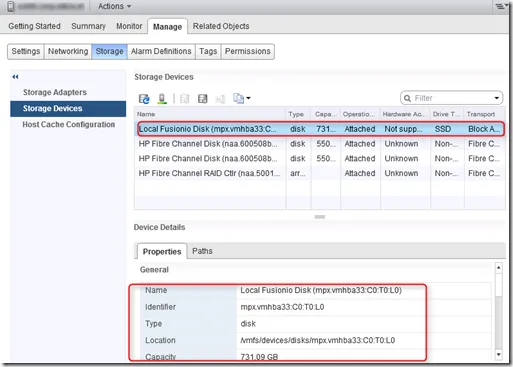Click the host object icon beside Actions

point(11,6)
